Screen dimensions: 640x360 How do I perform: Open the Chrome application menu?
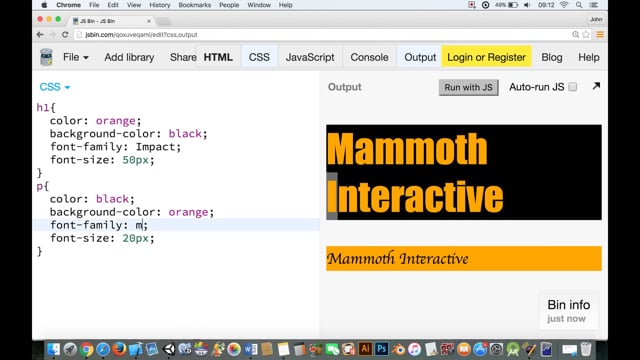pos(68,5)
